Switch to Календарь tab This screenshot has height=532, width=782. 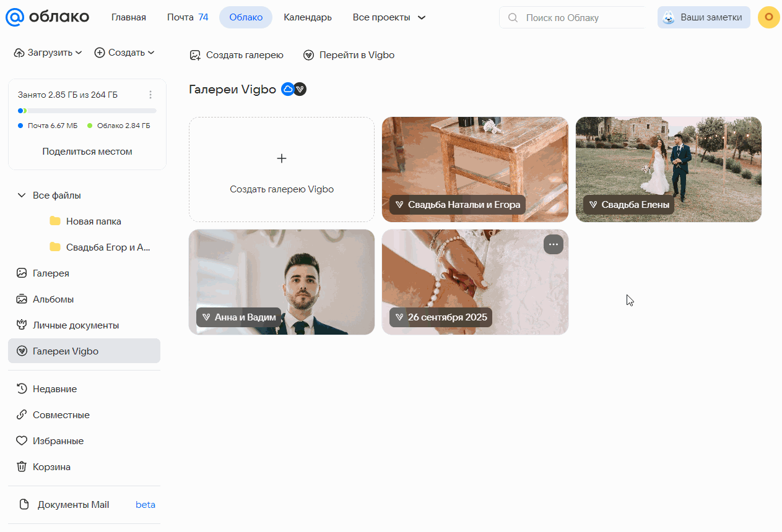click(308, 17)
